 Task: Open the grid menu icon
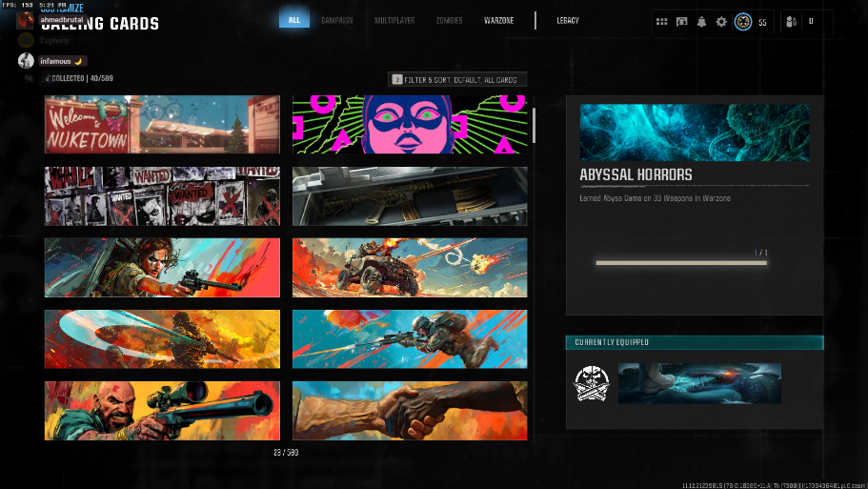click(x=661, y=22)
